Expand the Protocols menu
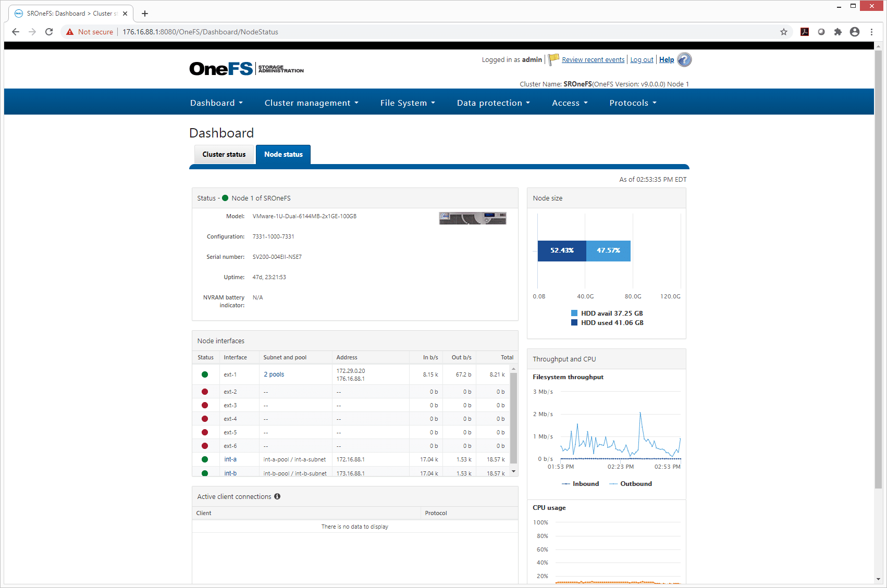Image resolution: width=887 pixels, height=588 pixels. point(633,103)
